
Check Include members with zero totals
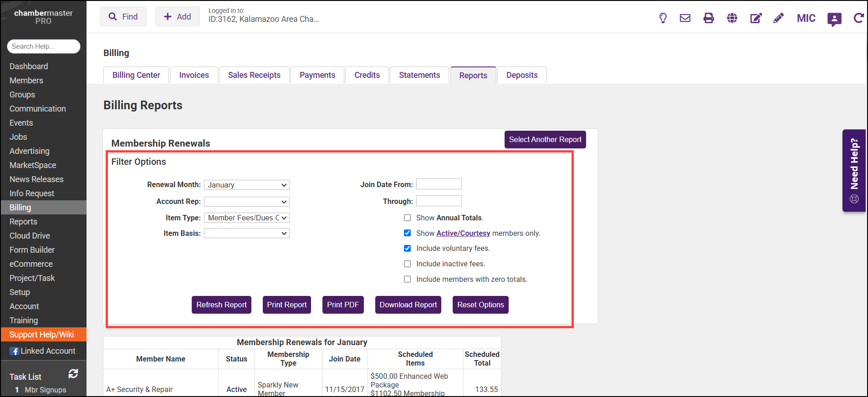tap(407, 280)
